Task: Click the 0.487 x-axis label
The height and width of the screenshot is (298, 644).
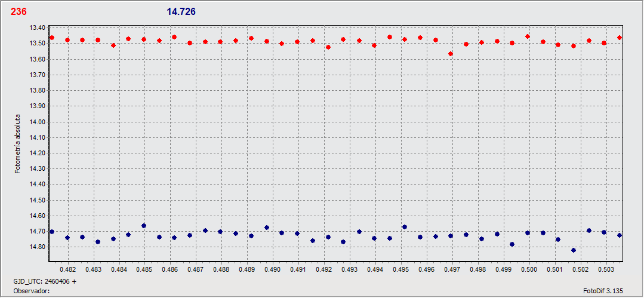Action: point(196,270)
